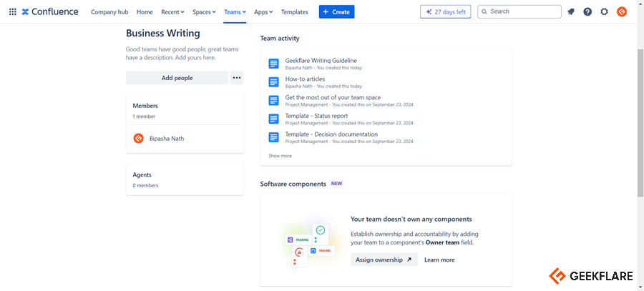The width and height of the screenshot is (644, 291).
Task: Click the page icon beside Template - Status report
Action: point(273,119)
